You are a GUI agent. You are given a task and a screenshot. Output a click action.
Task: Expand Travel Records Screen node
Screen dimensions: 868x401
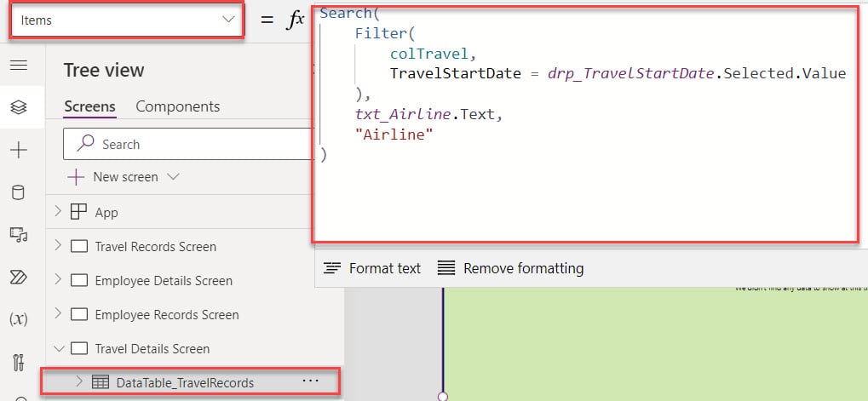58,245
